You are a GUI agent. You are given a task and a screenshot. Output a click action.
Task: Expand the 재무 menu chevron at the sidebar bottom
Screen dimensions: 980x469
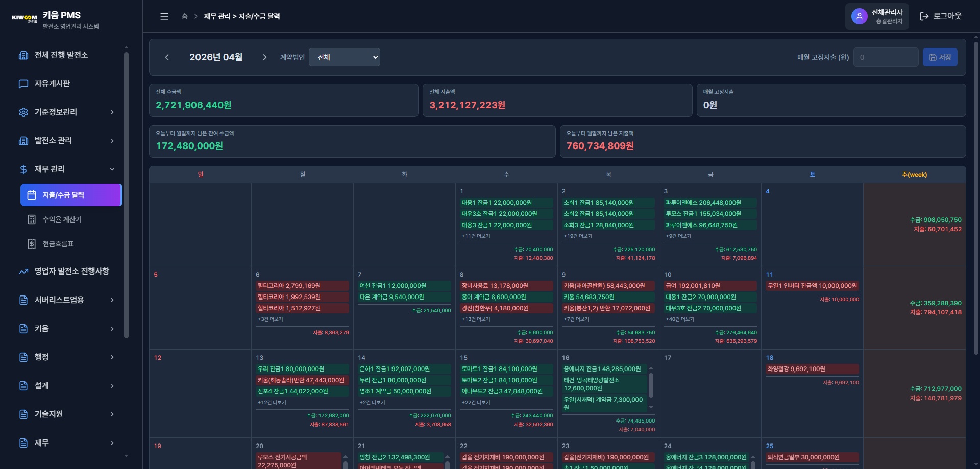tap(112, 443)
